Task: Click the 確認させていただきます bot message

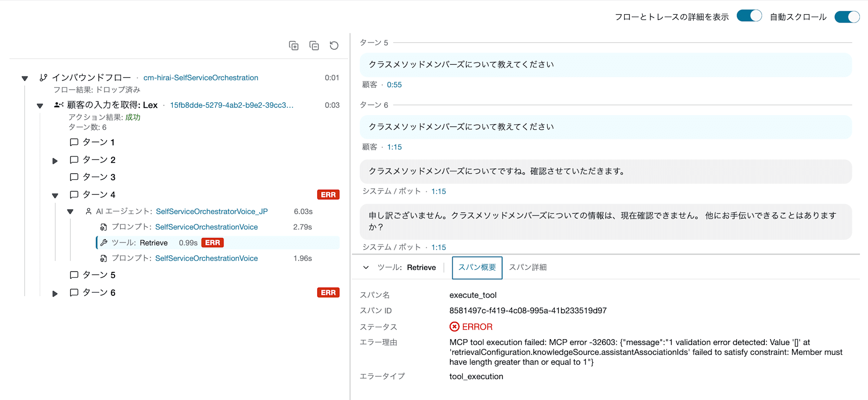Action: (606, 171)
